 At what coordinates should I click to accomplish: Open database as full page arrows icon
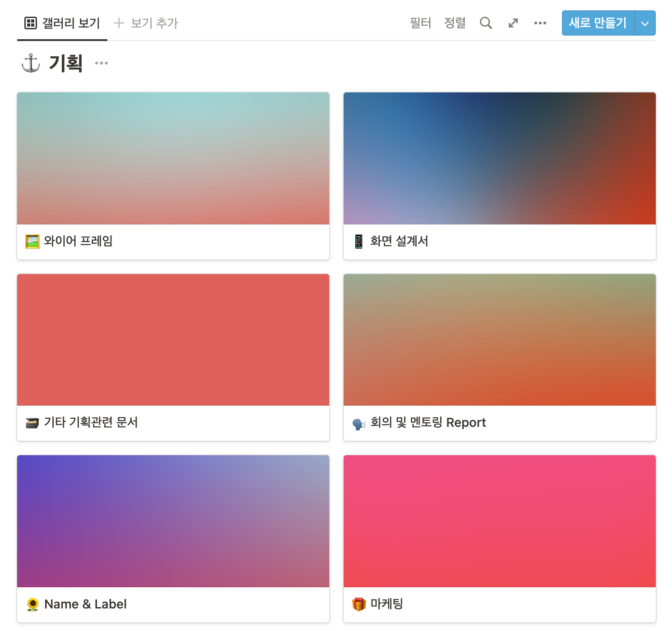(x=513, y=23)
